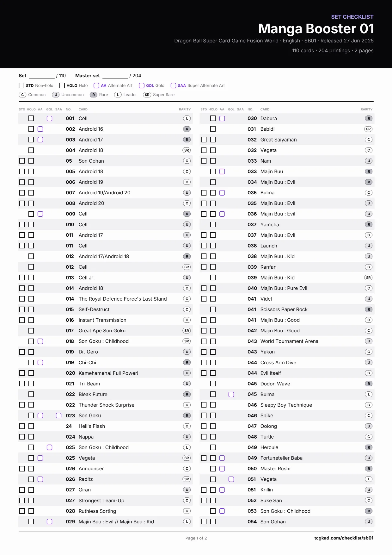Click the R rarity badge on the Dabura row
This screenshot has height=555, width=392.
tap(369, 118)
